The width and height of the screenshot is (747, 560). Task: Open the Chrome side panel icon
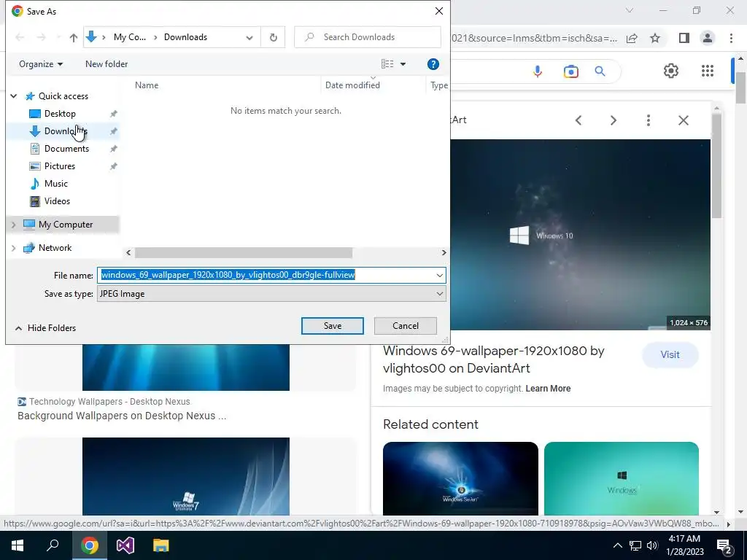(684, 38)
